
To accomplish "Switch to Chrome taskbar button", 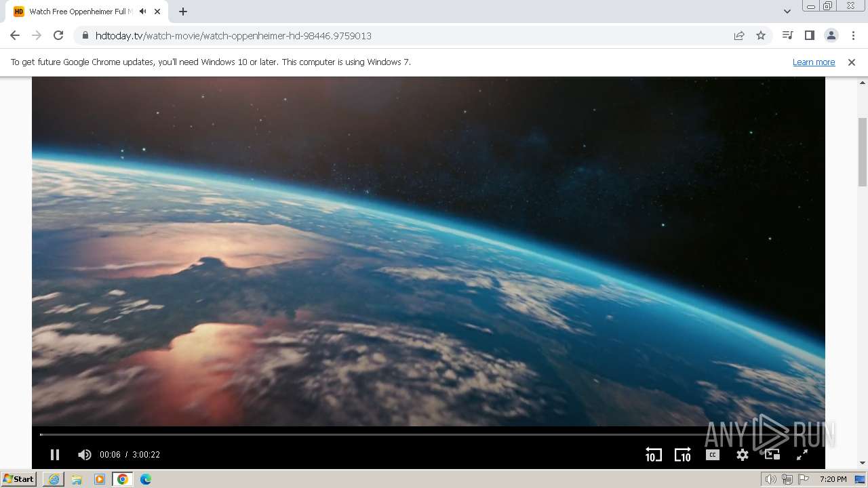I will click(x=122, y=479).
